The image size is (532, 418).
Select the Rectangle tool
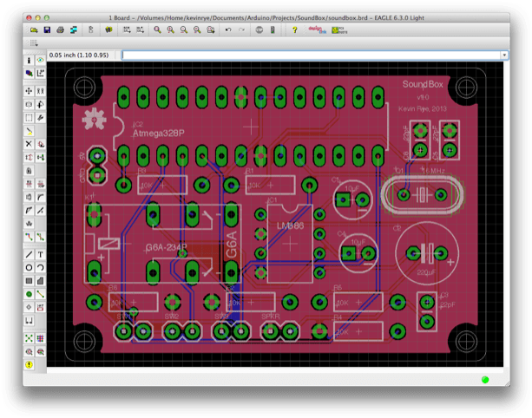29,281
